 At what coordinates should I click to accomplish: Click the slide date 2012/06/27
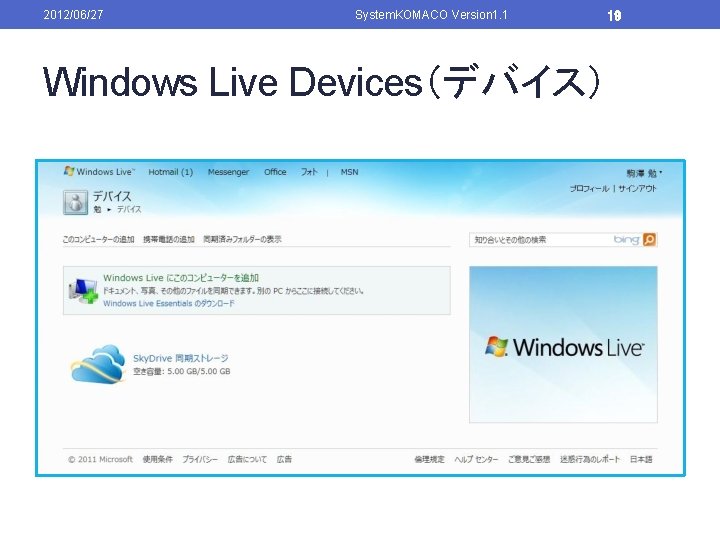pos(73,15)
